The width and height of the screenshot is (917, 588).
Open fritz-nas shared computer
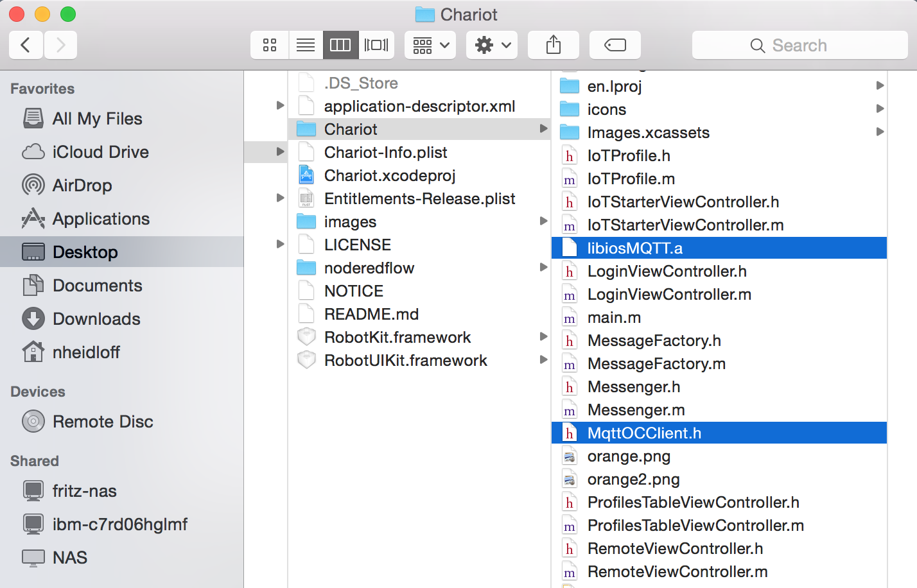pyautogui.click(x=122, y=491)
